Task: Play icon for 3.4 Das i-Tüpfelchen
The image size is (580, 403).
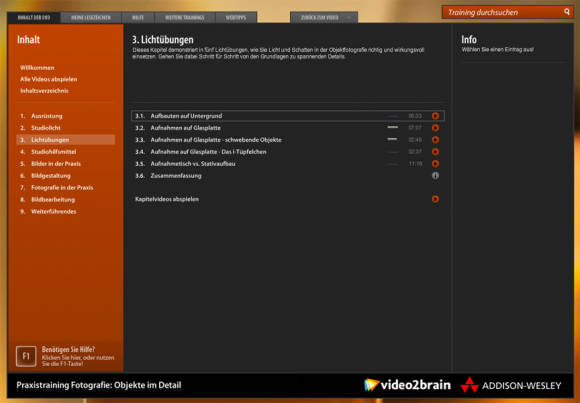Action: pos(435,152)
